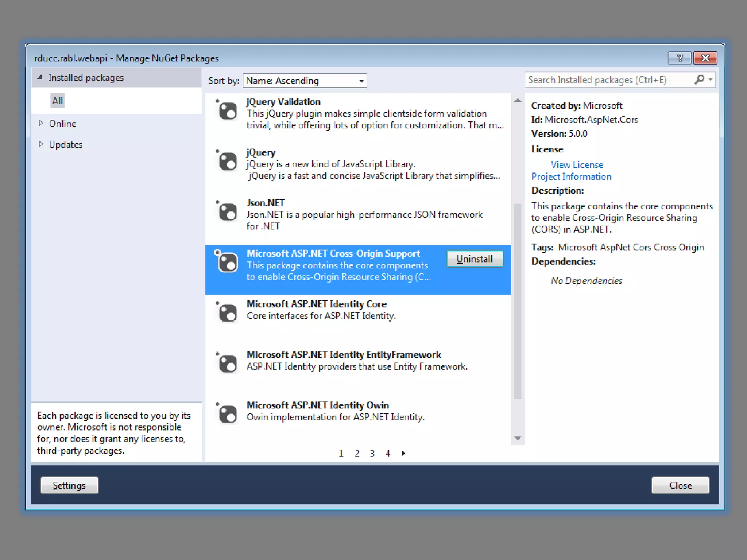Click the Json.NET package icon
Viewport: 747px width, 560px height.
228,212
